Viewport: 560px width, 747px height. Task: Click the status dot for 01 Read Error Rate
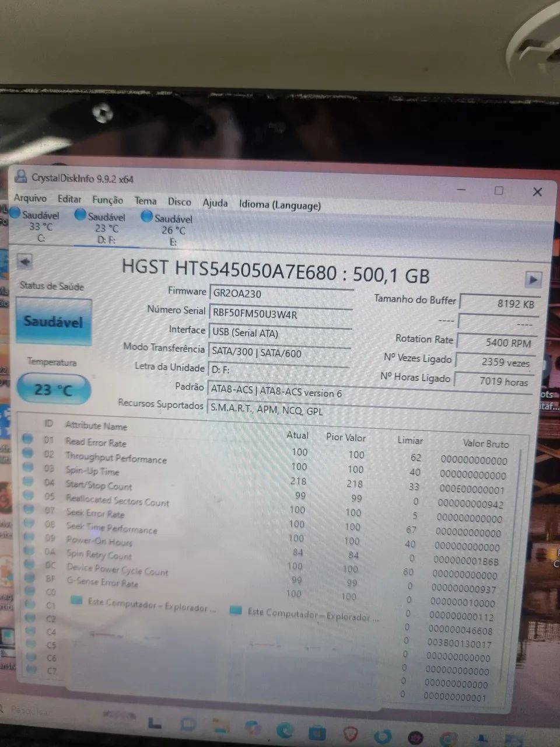click(x=27, y=438)
